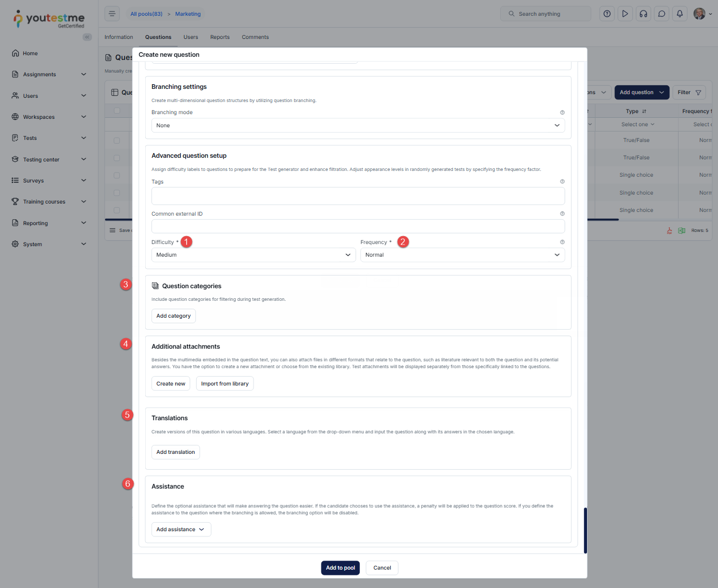
Task: Click the table menu icon beside Save
Action: [112, 230]
